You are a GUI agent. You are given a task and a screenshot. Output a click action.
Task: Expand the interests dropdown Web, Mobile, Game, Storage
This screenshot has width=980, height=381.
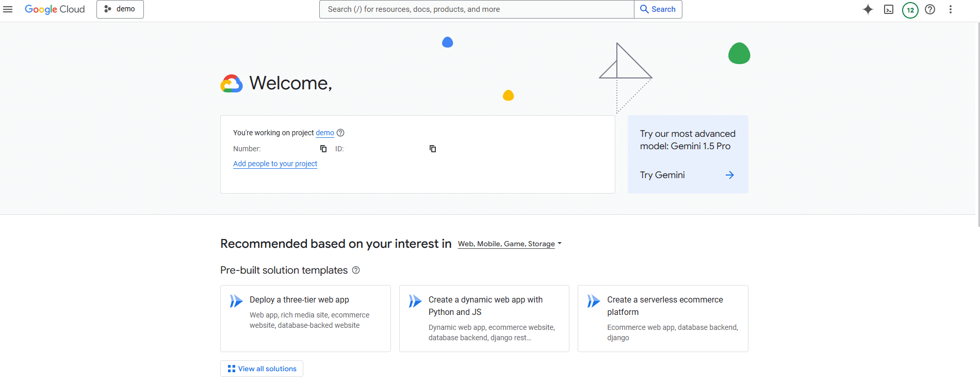point(510,244)
